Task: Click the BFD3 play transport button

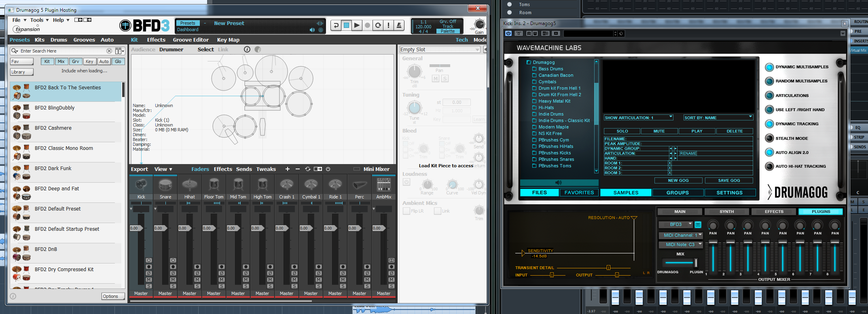Action: 357,25
